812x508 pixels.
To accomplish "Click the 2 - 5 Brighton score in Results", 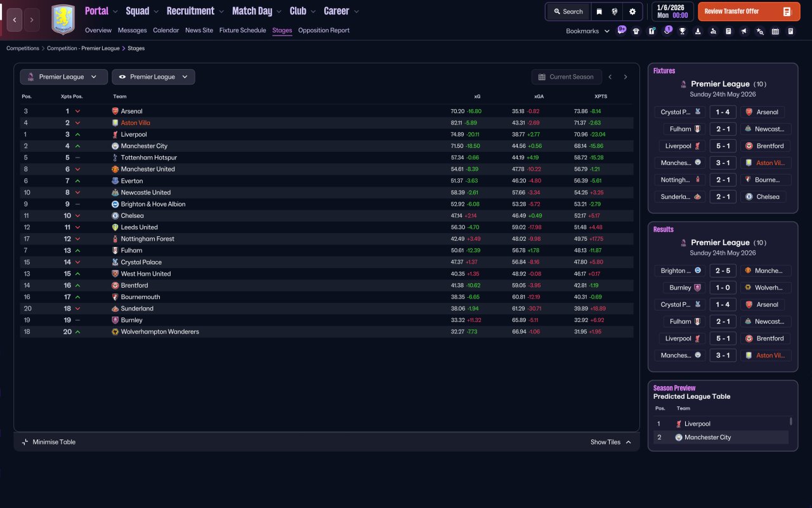I will point(723,271).
